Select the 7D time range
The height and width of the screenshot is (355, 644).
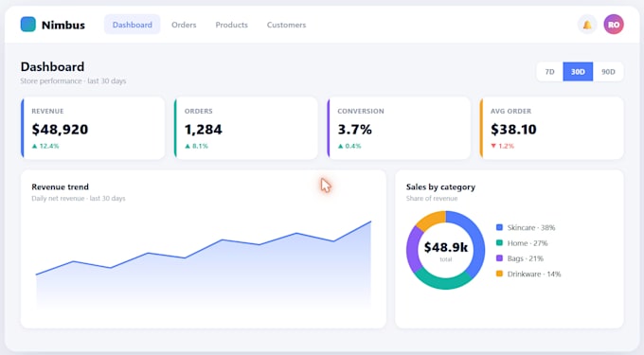(549, 72)
